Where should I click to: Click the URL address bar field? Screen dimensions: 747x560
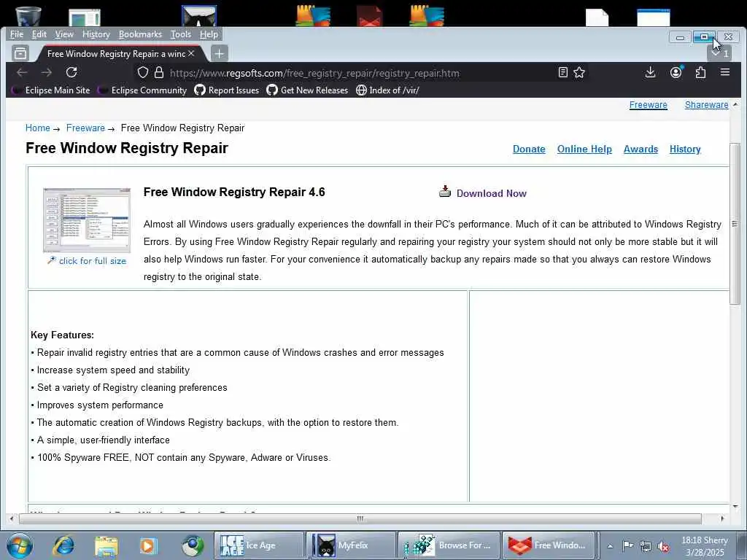click(x=359, y=73)
